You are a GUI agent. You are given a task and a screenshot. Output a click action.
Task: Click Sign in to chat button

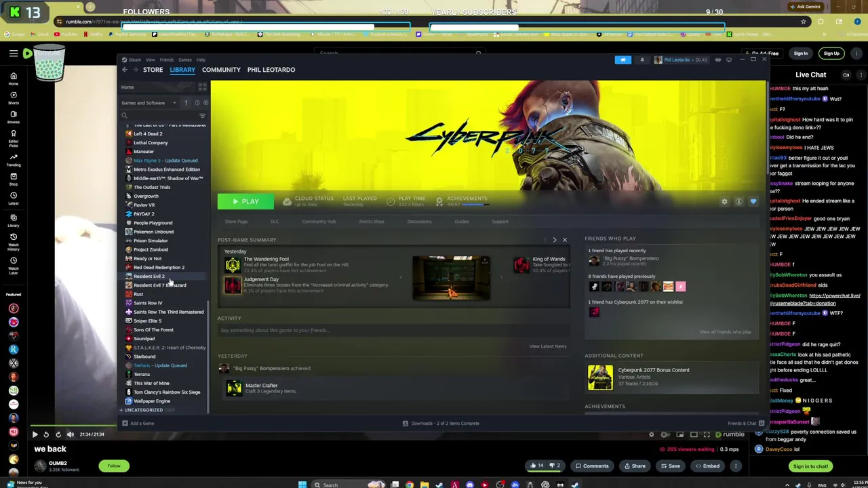[x=810, y=466]
